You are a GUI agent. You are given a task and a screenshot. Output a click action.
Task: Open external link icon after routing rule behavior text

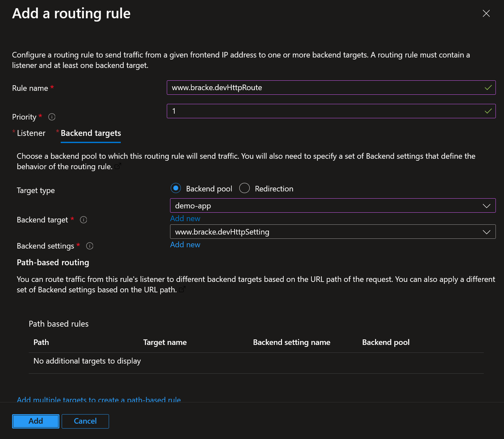(118, 166)
